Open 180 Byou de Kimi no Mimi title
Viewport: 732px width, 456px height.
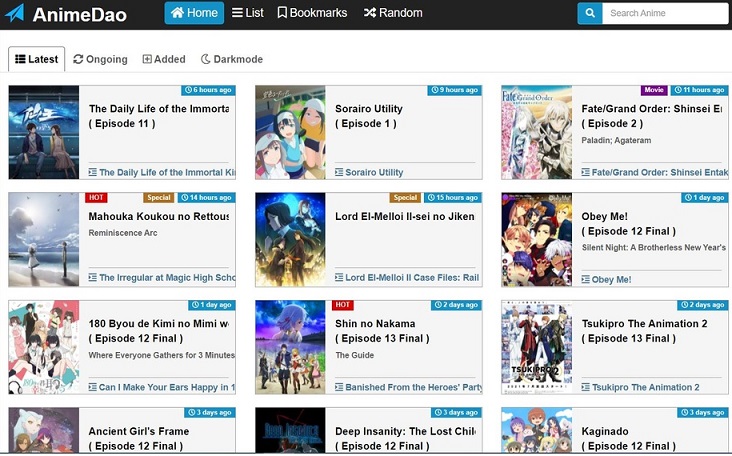(x=159, y=331)
